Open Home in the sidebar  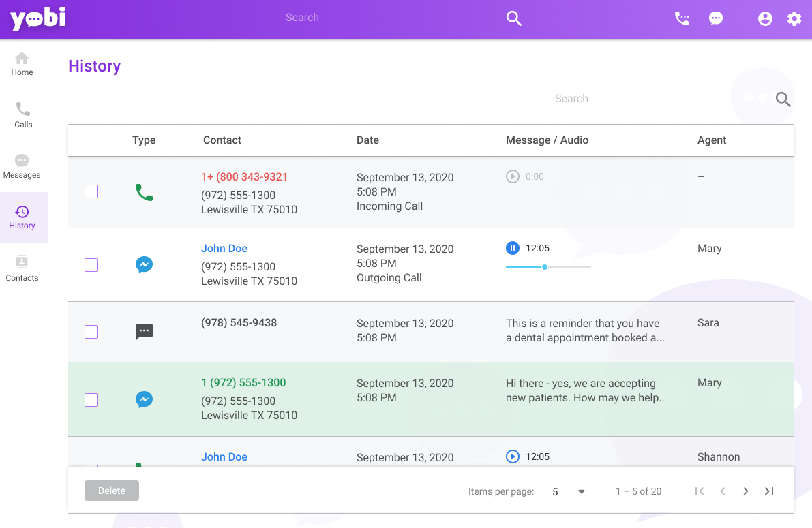pos(22,63)
